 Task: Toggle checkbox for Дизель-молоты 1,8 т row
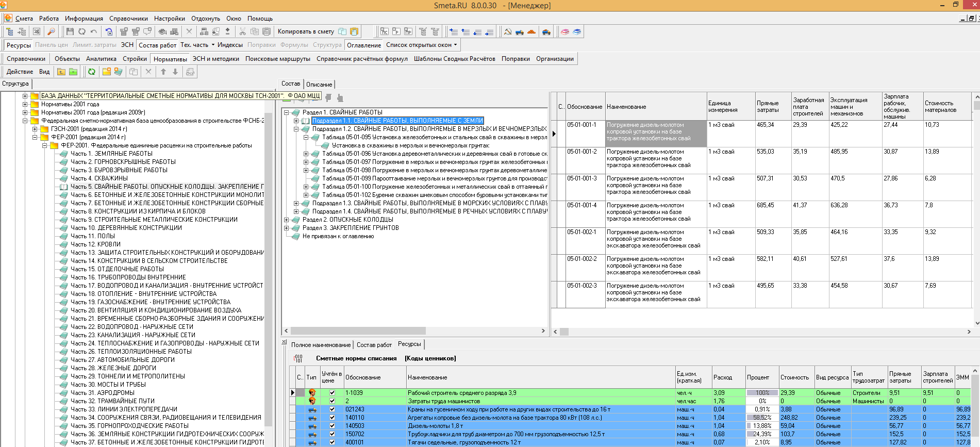pos(332,426)
